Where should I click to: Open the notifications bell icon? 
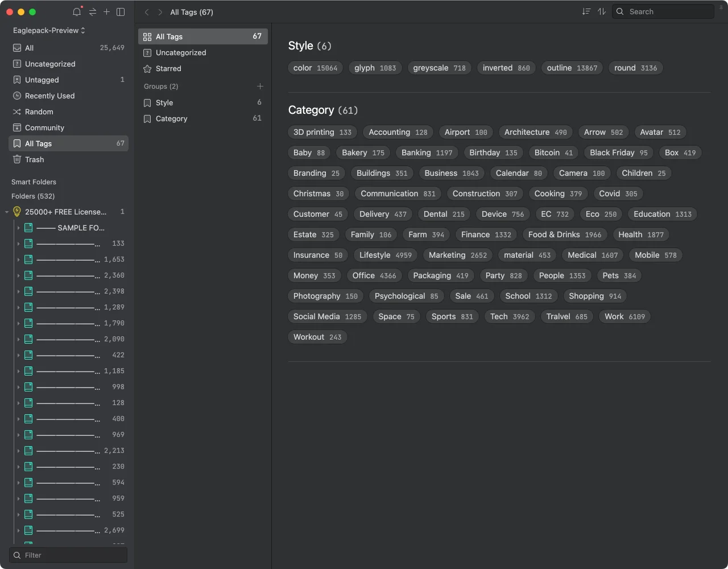[77, 12]
